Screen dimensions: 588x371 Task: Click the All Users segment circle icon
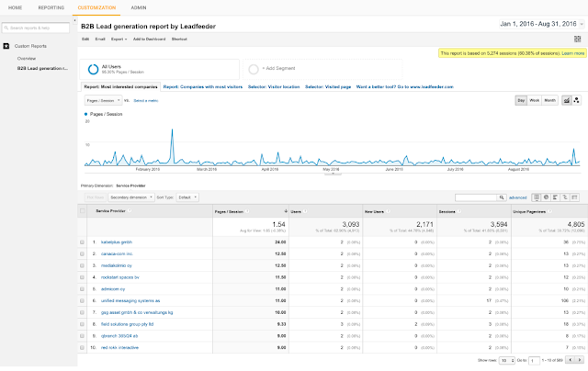[93, 69]
